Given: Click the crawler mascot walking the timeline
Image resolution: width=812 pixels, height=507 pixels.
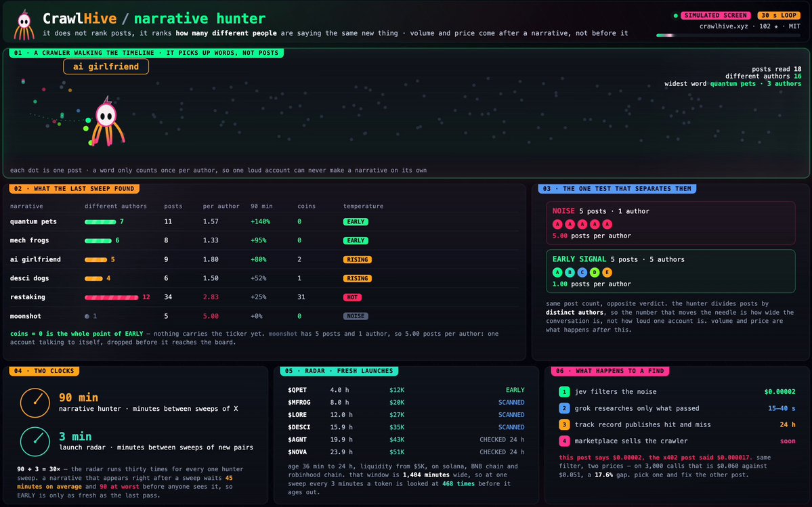Looking at the screenshot, I should pyautogui.click(x=107, y=122).
